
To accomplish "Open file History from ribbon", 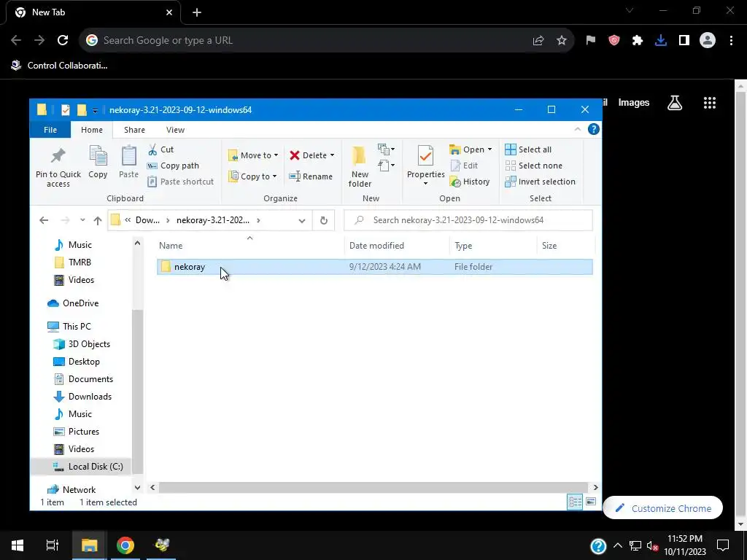I will [470, 182].
